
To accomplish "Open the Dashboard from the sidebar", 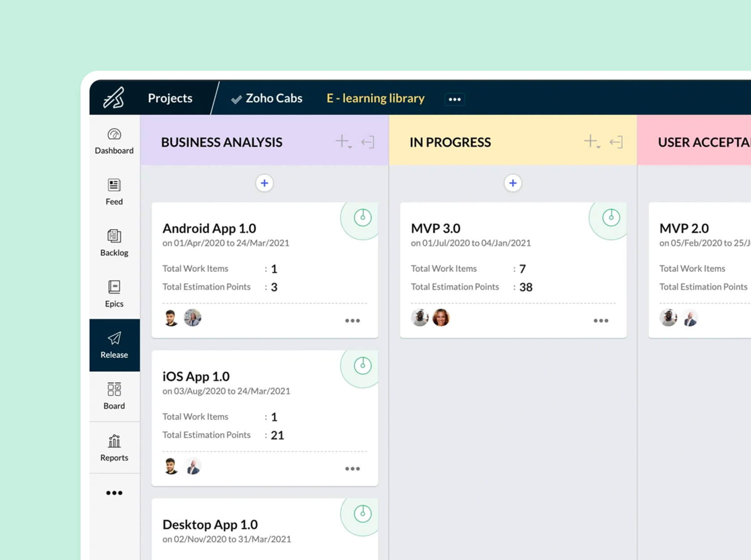I will [x=114, y=140].
